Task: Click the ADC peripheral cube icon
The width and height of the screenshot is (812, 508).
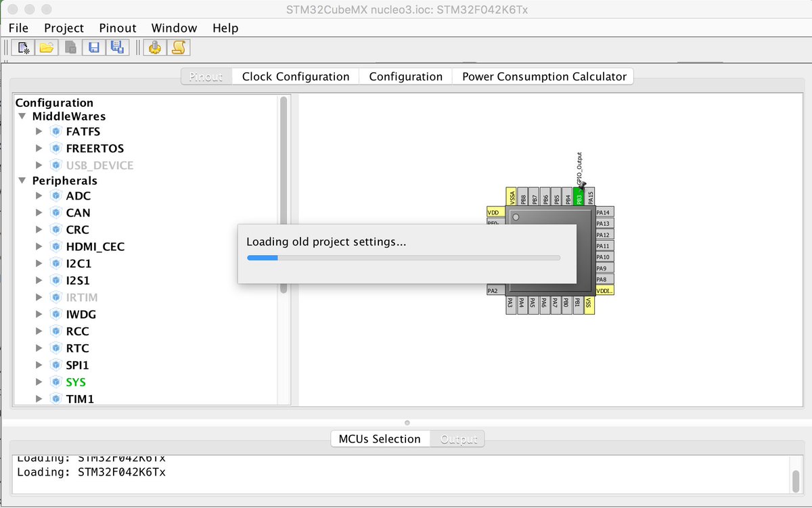Action: pos(56,195)
